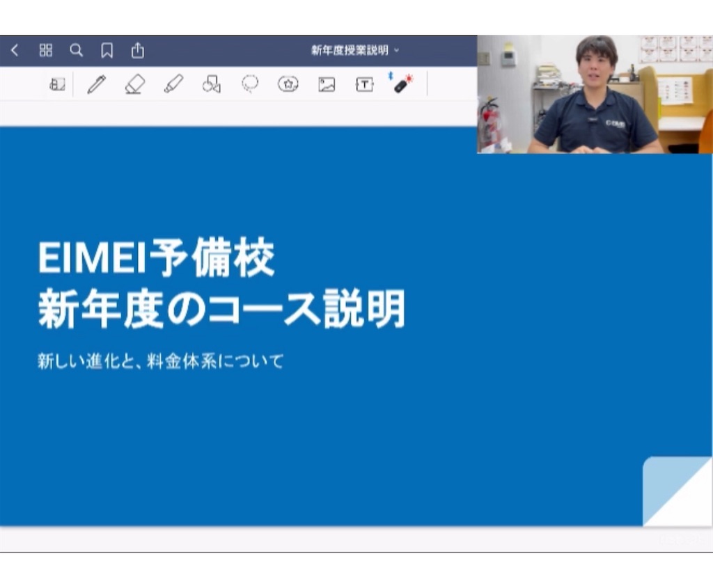Select the Text box tool
713x588 pixels.
[364, 84]
